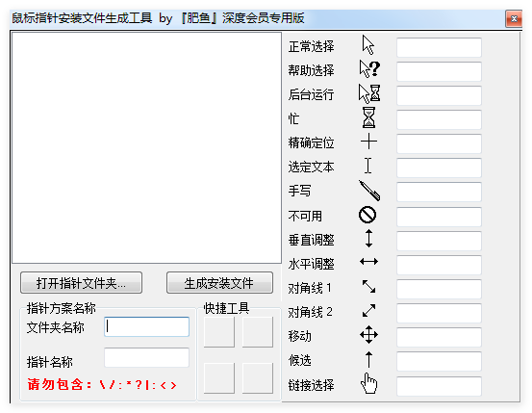The image size is (532, 413).
Task: Click the 正常选择 label text
Action: [311, 46]
